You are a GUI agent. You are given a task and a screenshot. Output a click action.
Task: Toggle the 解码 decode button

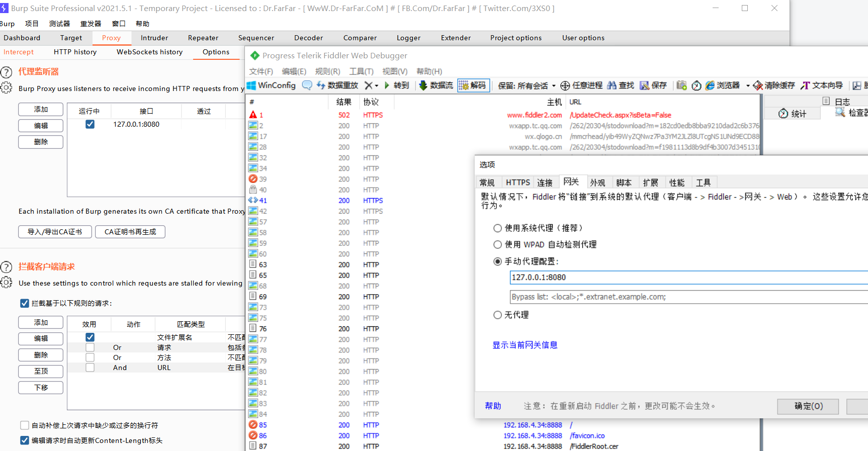tap(473, 85)
